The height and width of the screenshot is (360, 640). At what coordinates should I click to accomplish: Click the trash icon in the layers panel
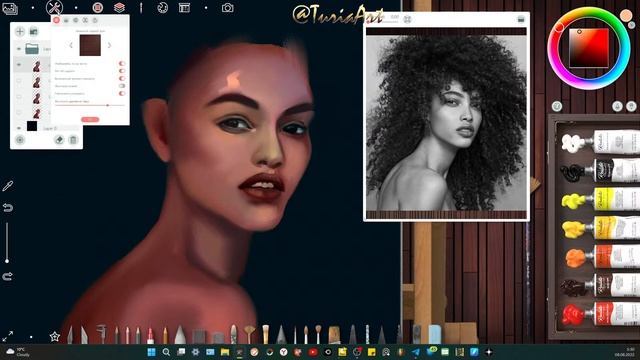(73, 140)
